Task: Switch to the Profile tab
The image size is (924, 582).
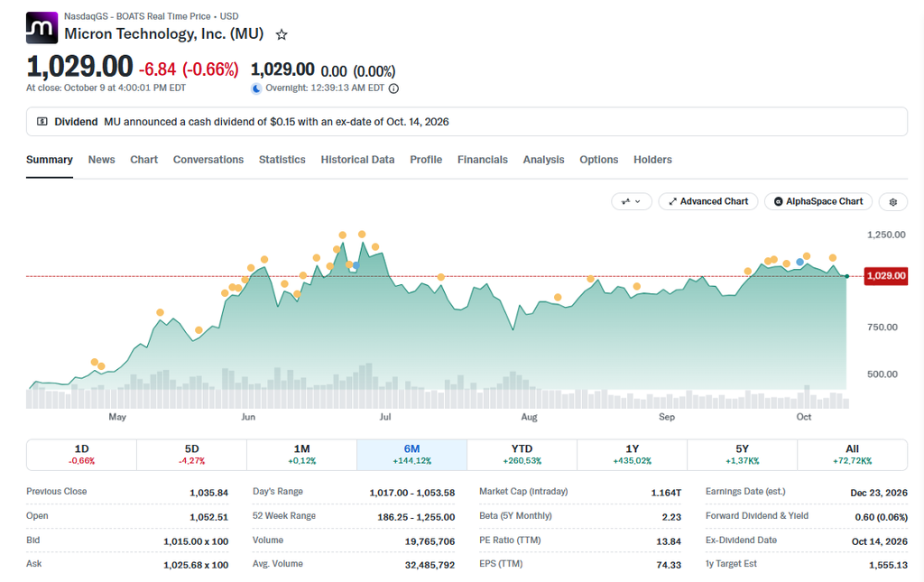Action: click(x=426, y=160)
